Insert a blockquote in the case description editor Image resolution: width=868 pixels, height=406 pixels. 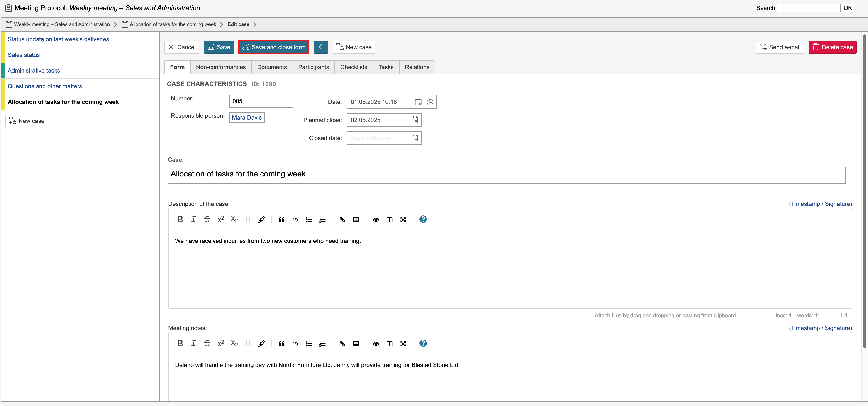[281, 220]
